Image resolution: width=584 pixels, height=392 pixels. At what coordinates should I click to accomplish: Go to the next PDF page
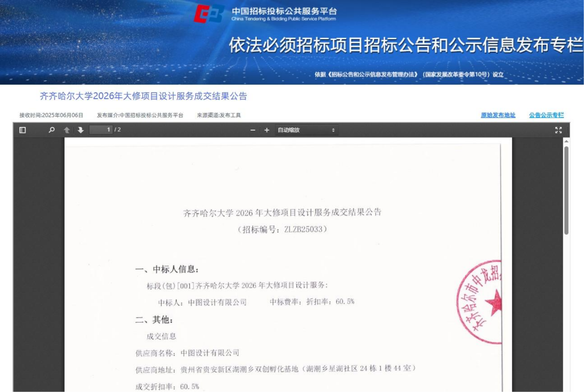click(x=81, y=130)
